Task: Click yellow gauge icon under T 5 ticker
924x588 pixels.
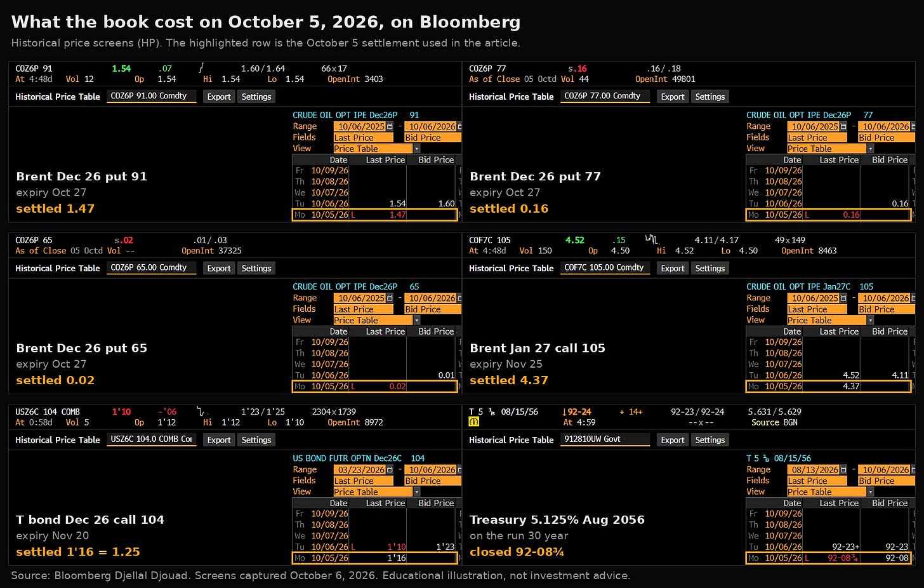Action: [x=473, y=422]
